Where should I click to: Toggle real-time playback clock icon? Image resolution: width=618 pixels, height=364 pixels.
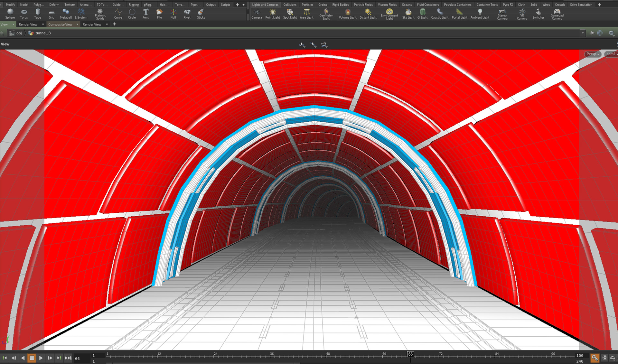605,358
